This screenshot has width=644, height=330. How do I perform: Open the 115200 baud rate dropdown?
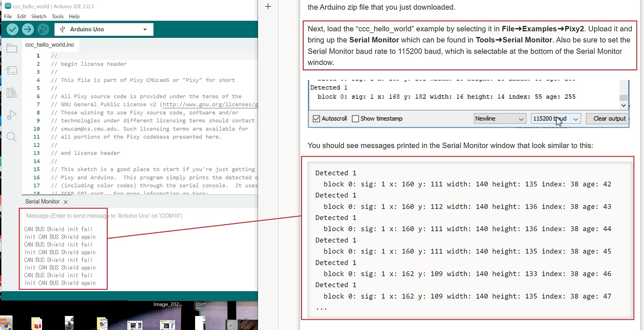click(x=555, y=118)
